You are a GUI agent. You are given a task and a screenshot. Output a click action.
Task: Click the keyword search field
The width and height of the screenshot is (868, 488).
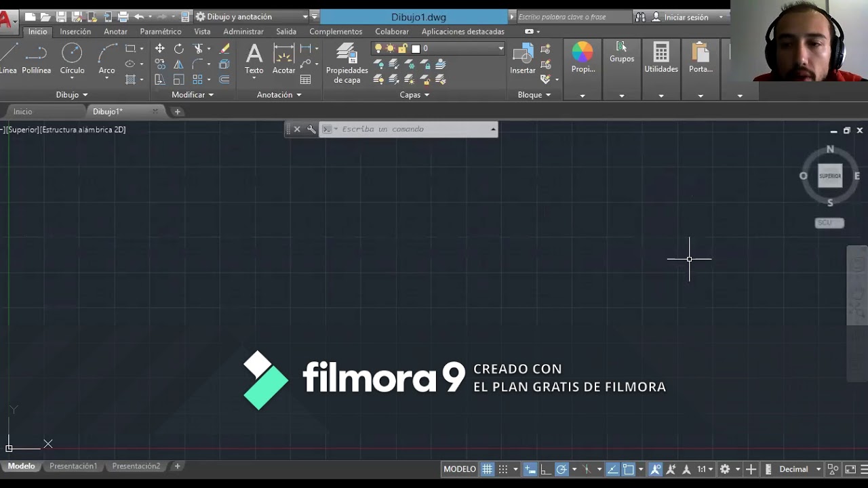coord(573,17)
